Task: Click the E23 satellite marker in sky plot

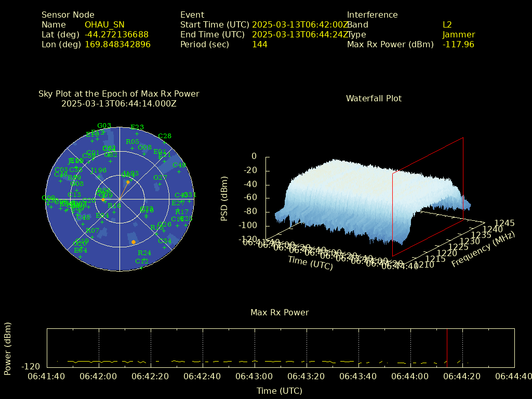Action: coord(137,134)
